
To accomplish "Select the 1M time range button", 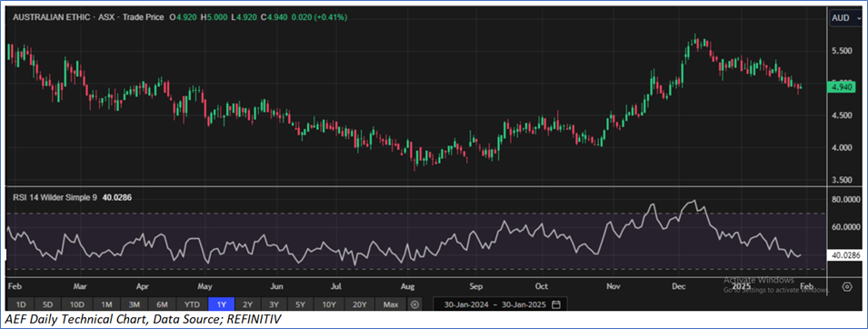I will [x=106, y=304].
